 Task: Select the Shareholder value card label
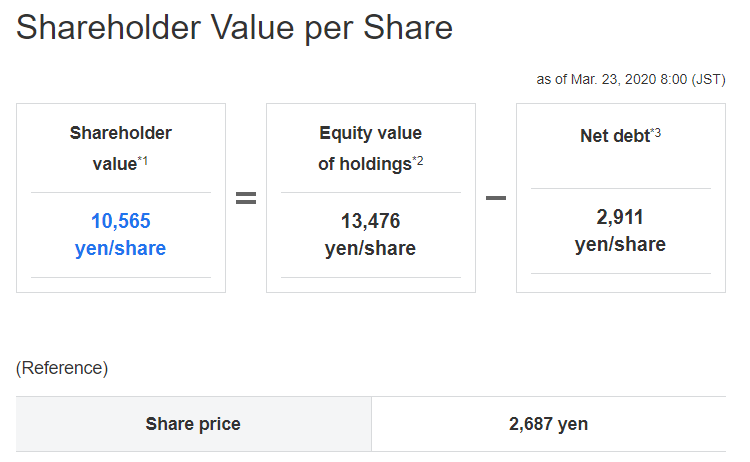[x=120, y=147]
